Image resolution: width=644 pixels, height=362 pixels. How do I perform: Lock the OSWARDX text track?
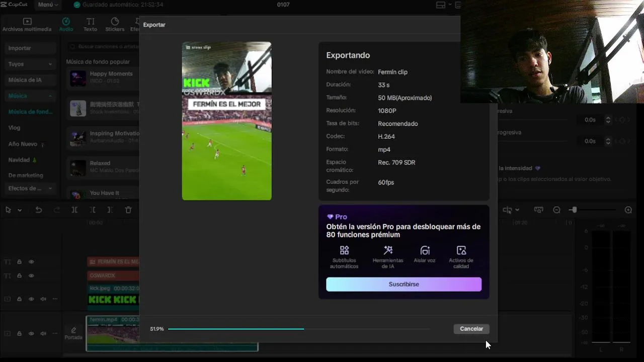[x=20, y=276]
